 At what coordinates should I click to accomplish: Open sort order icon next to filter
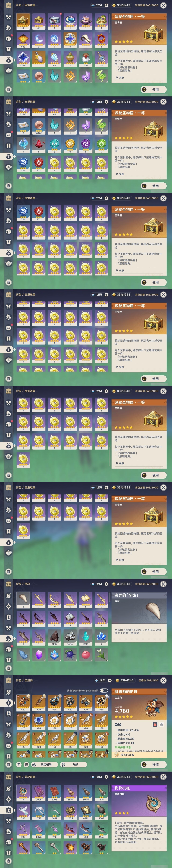pyautogui.click(x=26, y=765)
